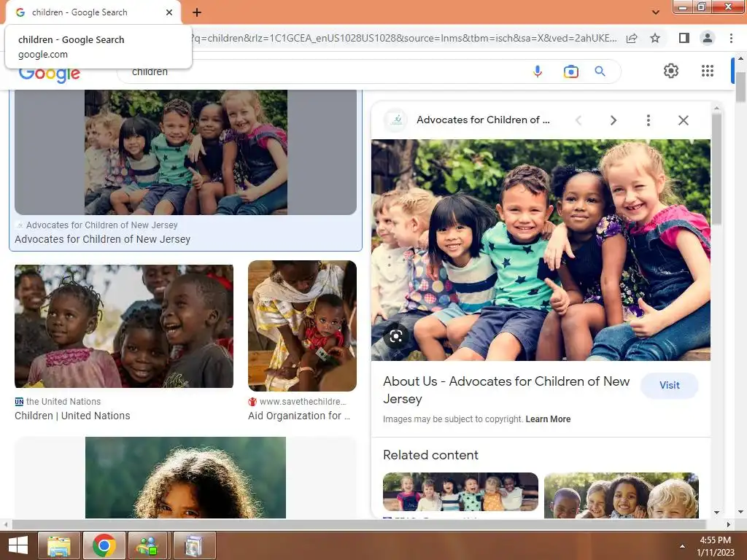Screen dimensions: 747x560
Task: Open second related content thumbnail
Action: point(622,495)
